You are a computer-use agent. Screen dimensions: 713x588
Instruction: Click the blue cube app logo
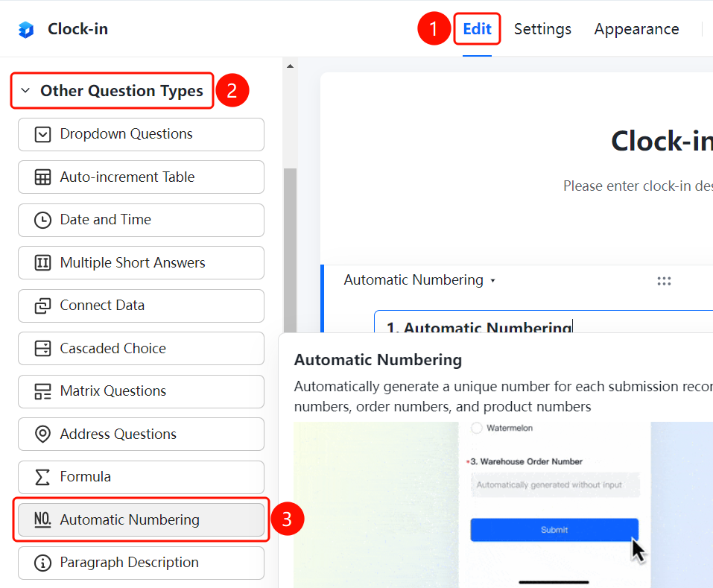point(26,30)
